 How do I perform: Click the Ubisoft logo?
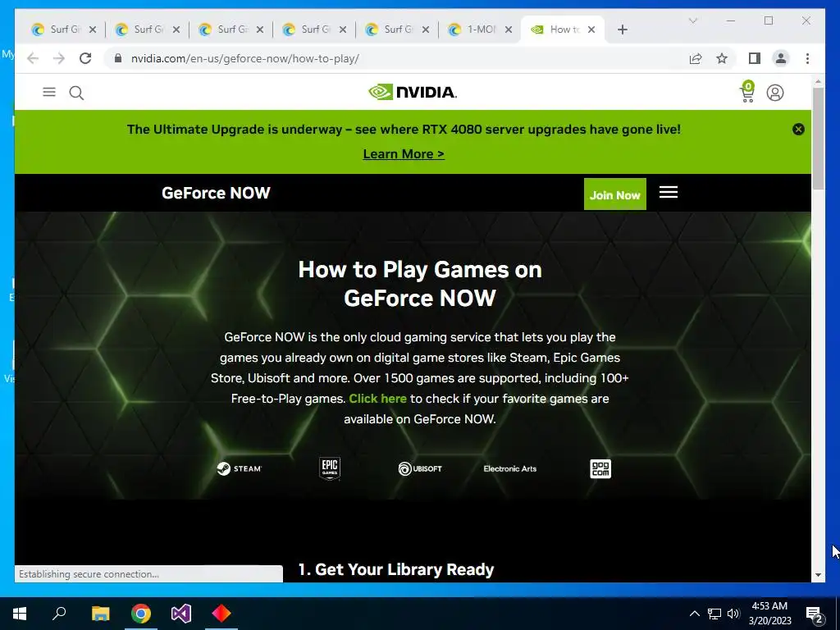coord(420,468)
